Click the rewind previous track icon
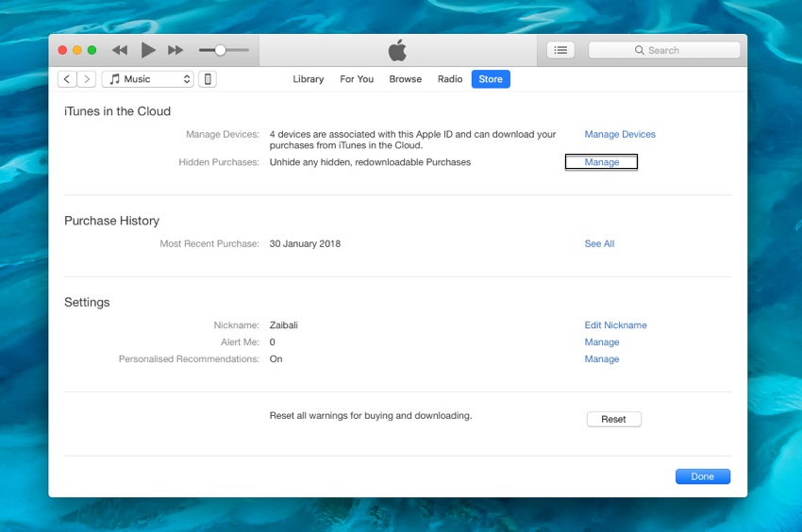The width and height of the screenshot is (802, 532). [120, 50]
